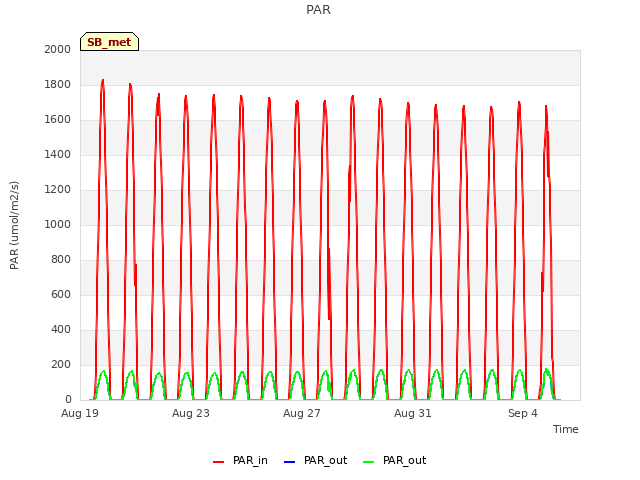Click the blue PAR_out legend color marker
640x480 pixels.
(289, 462)
